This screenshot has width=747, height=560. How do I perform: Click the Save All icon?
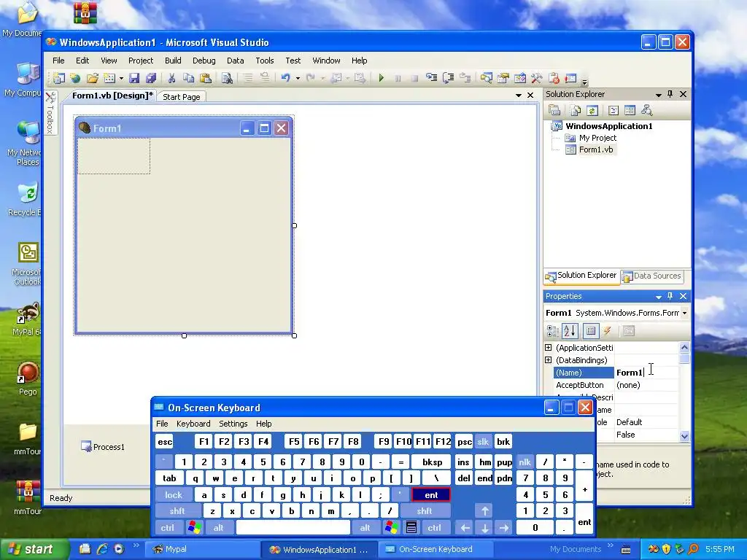151,78
